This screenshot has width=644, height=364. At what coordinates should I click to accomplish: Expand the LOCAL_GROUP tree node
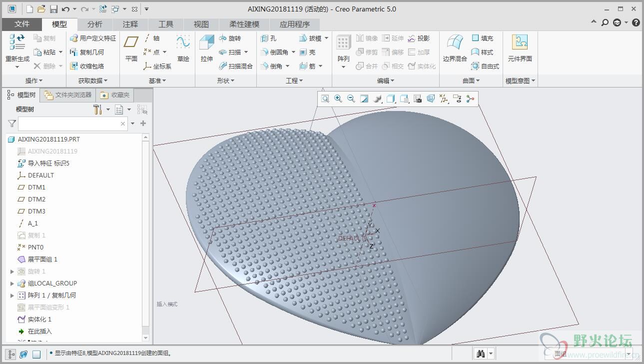12,283
